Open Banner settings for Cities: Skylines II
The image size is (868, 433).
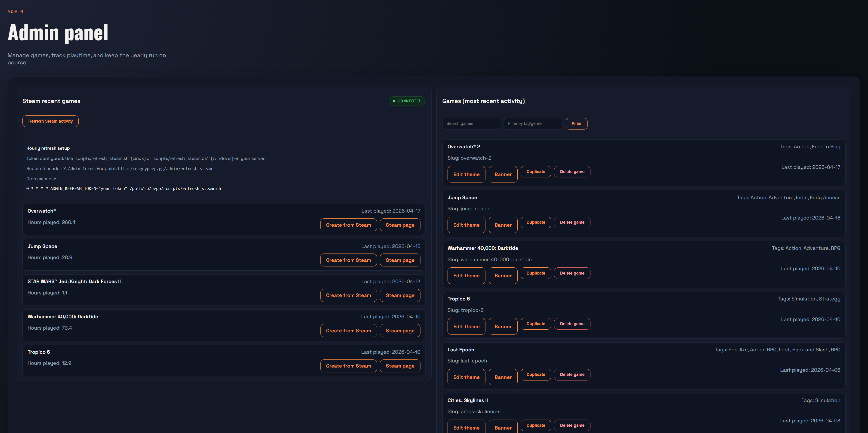tap(503, 427)
